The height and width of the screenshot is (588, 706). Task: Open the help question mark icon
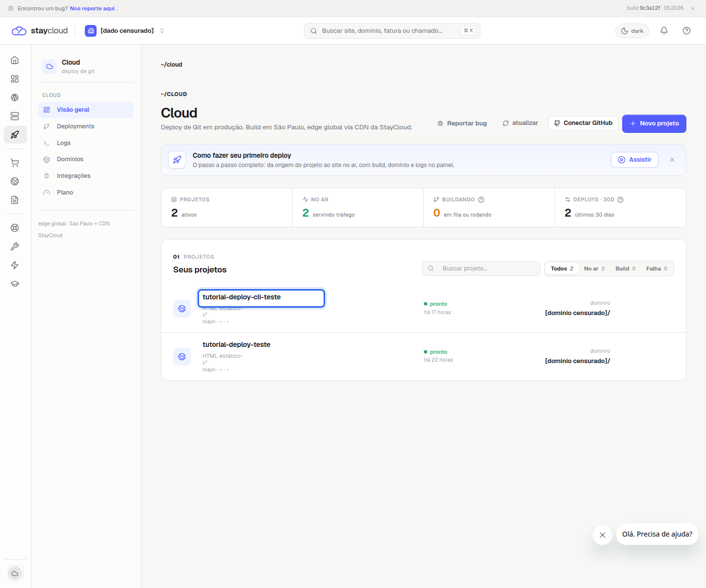click(686, 30)
